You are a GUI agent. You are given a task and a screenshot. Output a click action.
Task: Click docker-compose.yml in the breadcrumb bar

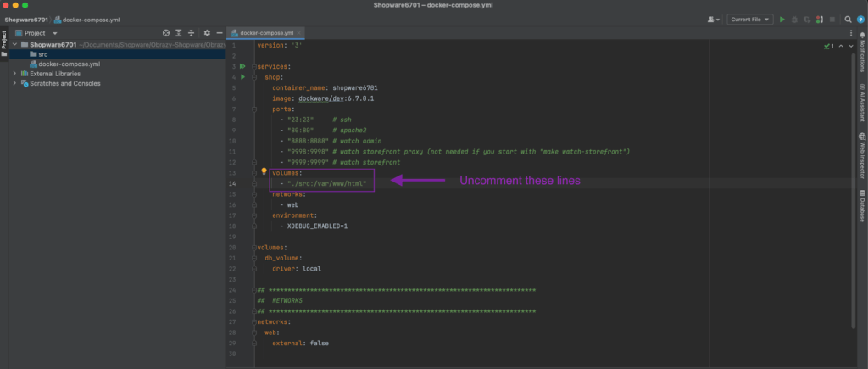tap(87, 20)
